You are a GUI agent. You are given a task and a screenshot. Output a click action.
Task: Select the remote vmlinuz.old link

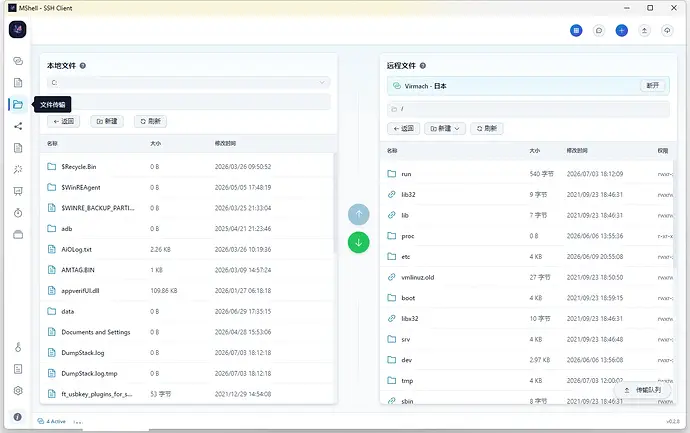(527, 277)
